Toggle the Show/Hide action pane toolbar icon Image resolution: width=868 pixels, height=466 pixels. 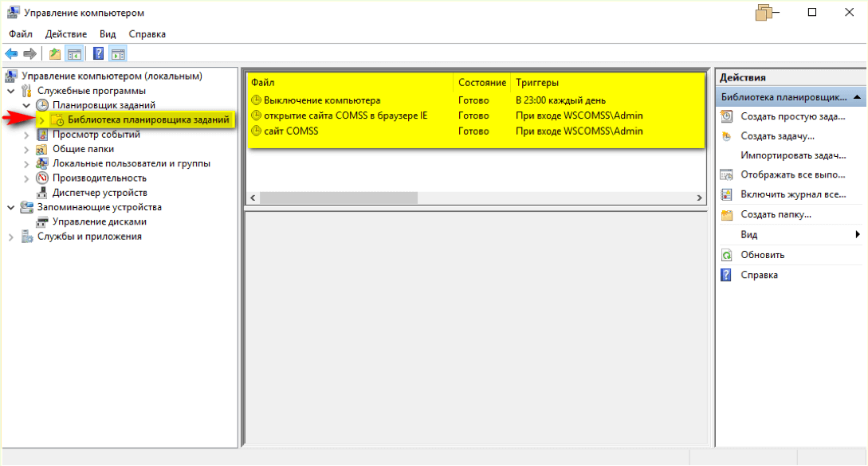(118, 53)
